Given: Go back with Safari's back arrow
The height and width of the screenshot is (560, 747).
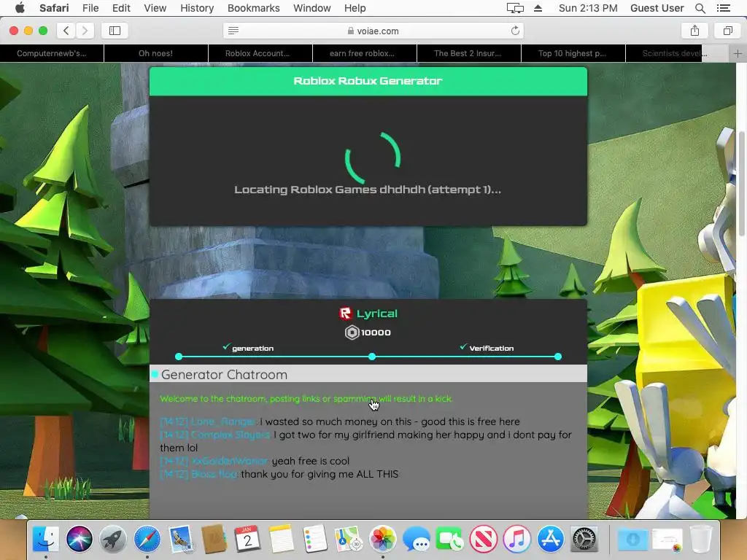Looking at the screenshot, I should point(66,31).
